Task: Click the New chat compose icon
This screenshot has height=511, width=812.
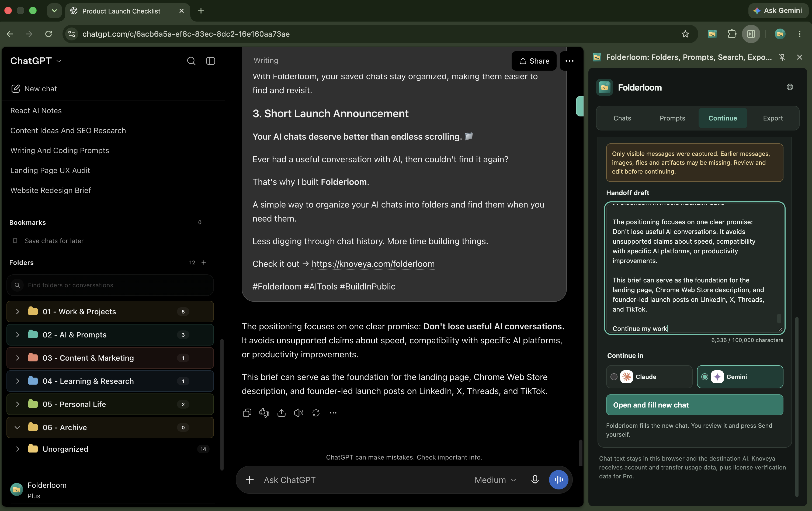Action: (x=16, y=89)
